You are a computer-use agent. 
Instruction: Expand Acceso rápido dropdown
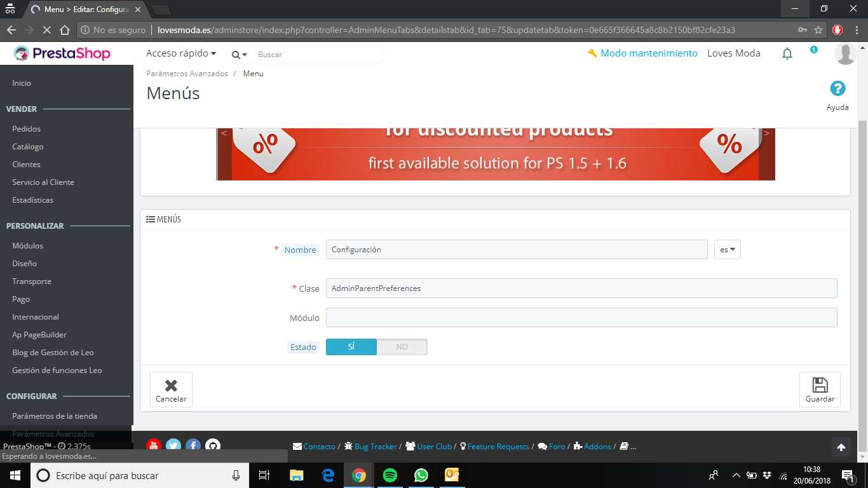point(181,53)
